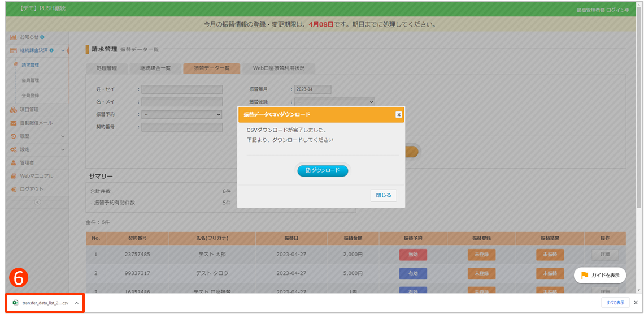Open the Webマニュアル sidebar item
This screenshot has height=314, width=644.
click(x=36, y=176)
